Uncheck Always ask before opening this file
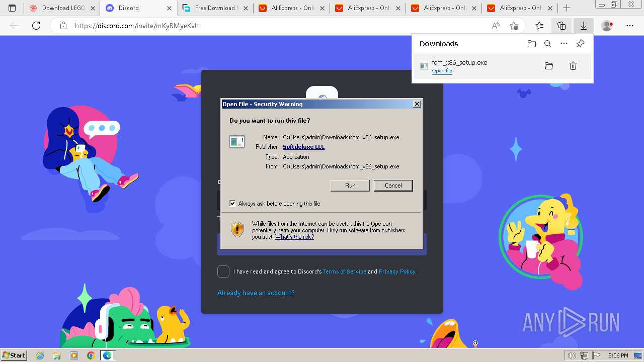Viewport: 644px width, 362px height. [x=232, y=204]
